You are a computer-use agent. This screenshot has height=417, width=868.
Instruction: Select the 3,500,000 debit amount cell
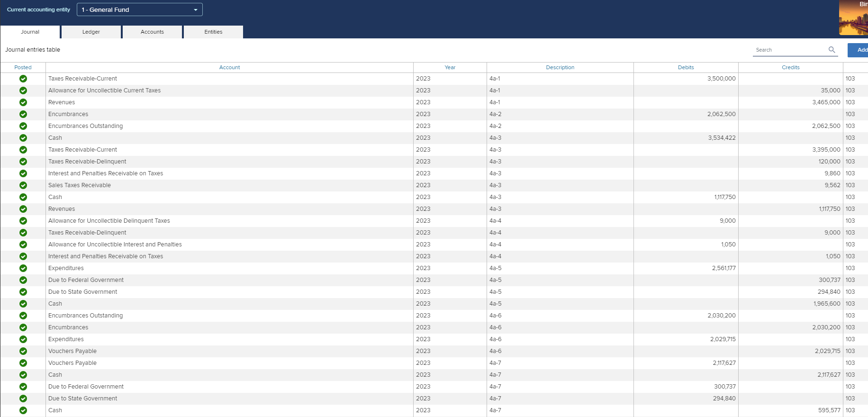pyautogui.click(x=686, y=79)
